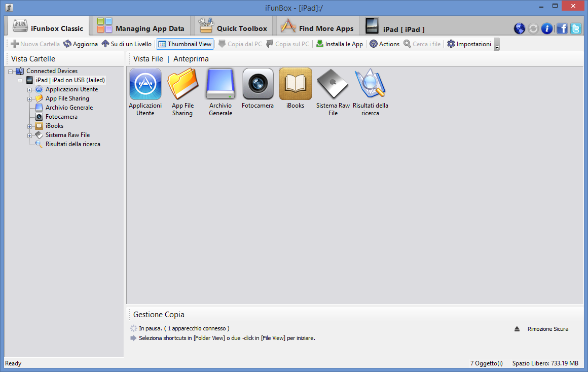Select Fotocamera in the folder tree

61,117
